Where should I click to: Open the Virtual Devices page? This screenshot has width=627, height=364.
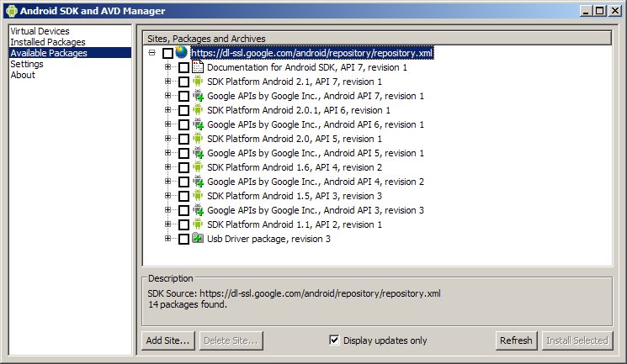(40, 31)
